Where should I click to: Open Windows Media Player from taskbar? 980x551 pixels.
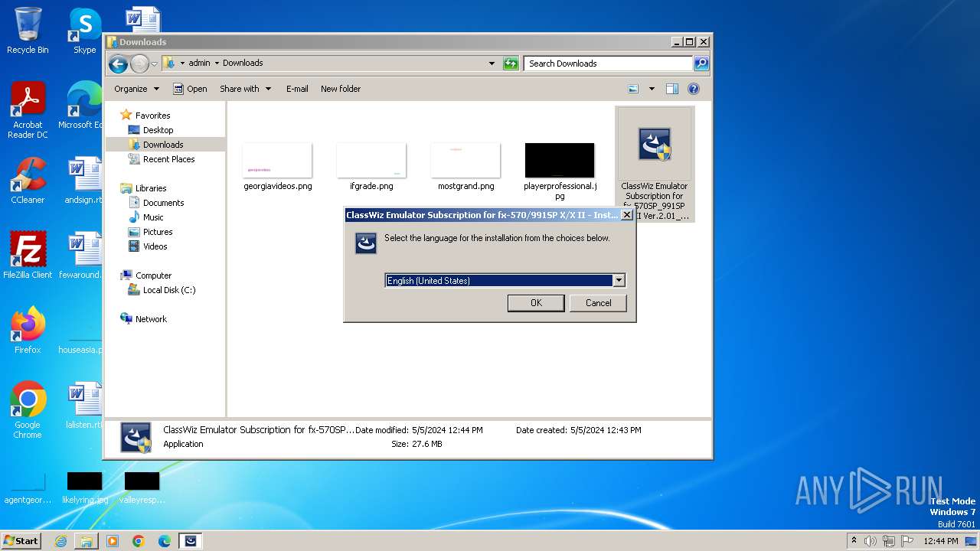tap(113, 541)
